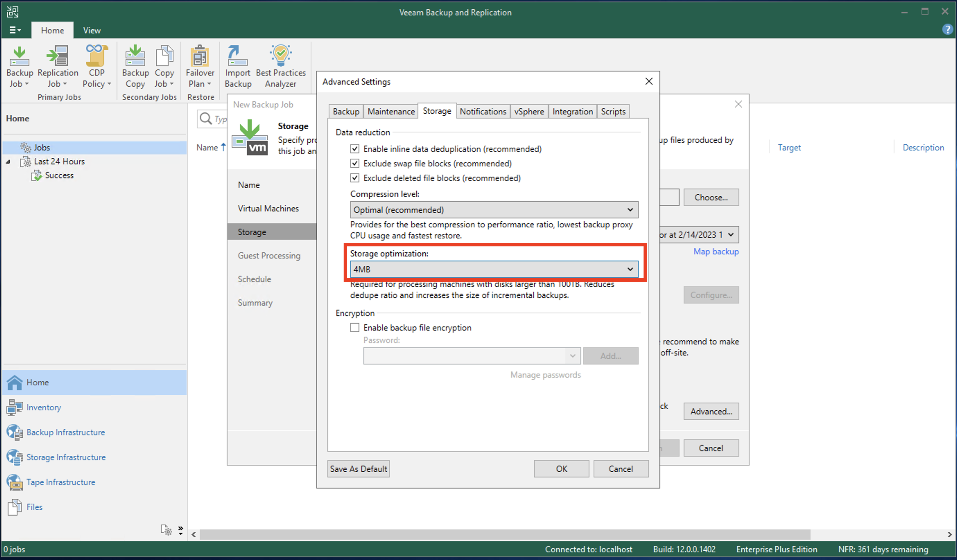Screen dimensions: 957x560
Task: Enable backup file encryption checkbox
Action: [355, 327]
